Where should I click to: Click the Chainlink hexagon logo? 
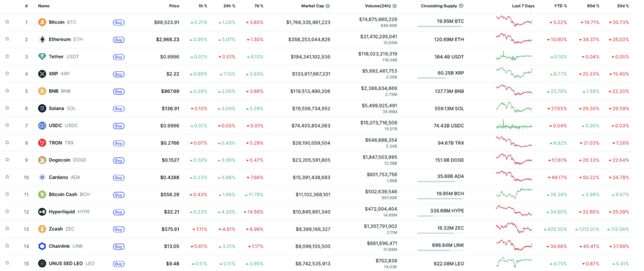point(42,246)
